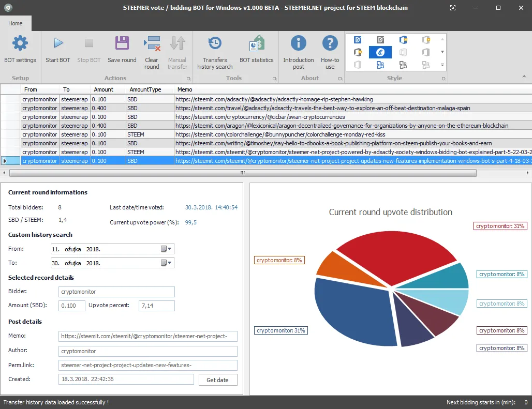
Task: Select the blue Office style with orange badge
Action: [403, 40]
